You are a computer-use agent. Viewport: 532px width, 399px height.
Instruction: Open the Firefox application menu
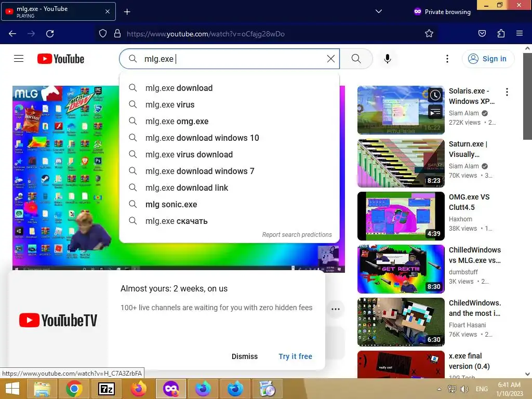click(x=520, y=34)
